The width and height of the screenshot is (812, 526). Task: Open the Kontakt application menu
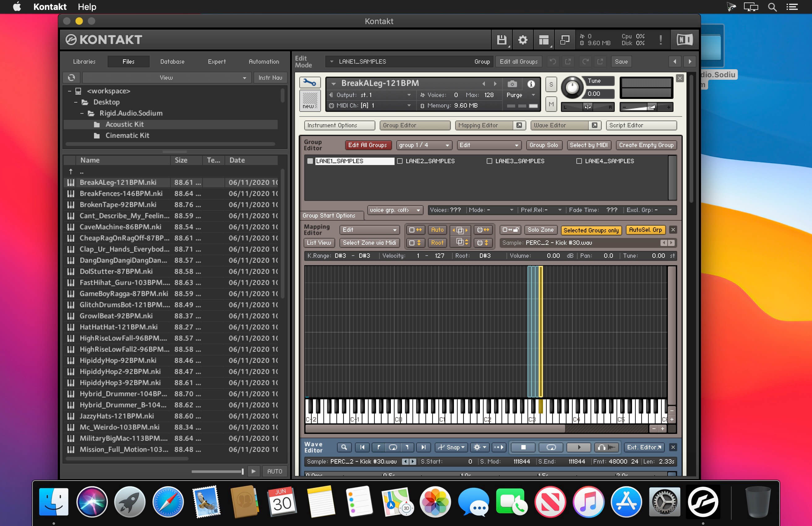coord(50,7)
